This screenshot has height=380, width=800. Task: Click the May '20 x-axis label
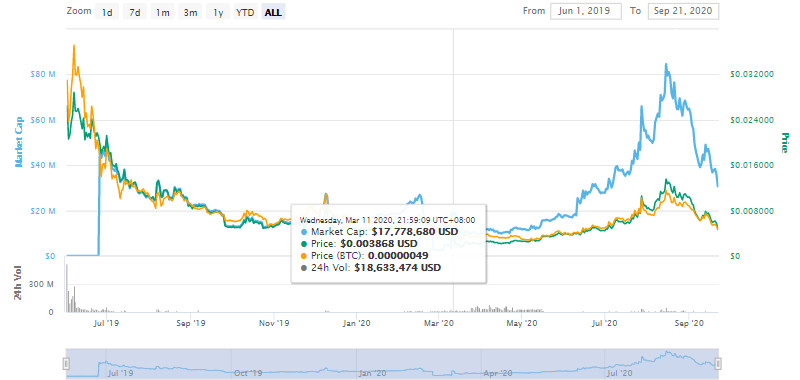(523, 323)
